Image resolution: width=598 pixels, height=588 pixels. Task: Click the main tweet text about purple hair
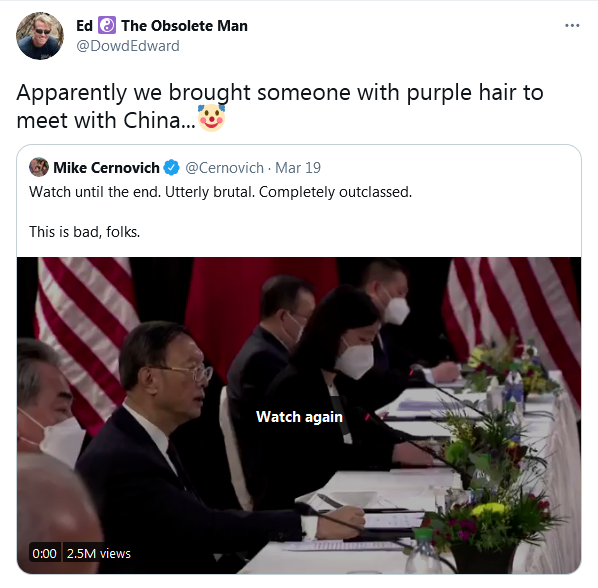(x=280, y=106)
